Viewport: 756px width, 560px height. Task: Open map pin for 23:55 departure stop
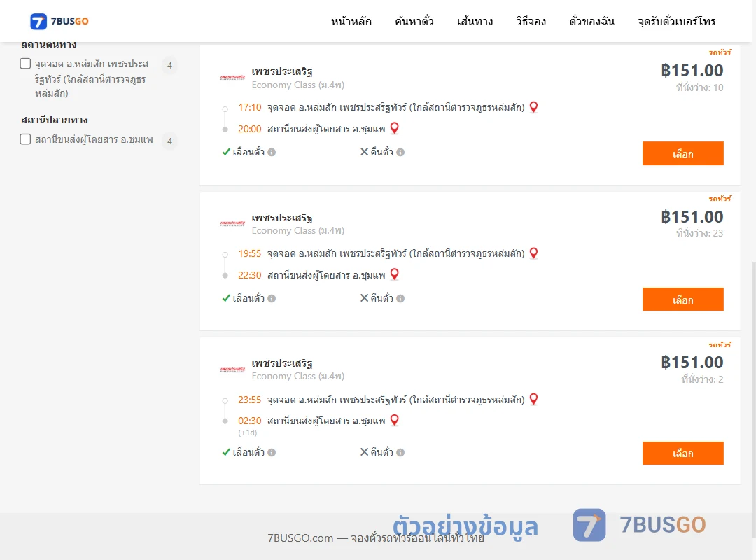pos(533,400)
